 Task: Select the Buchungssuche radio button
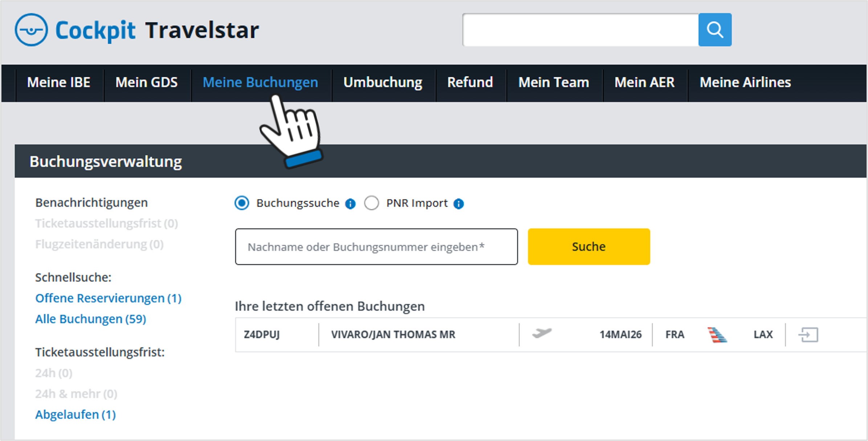click(x=242, y=203)
